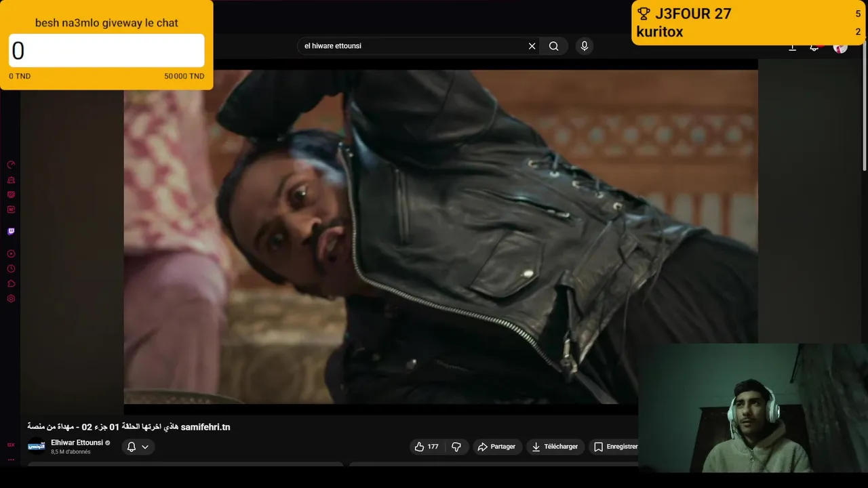
Task: Click the verified badge next to channel name
Action: (x=108, y=443)
